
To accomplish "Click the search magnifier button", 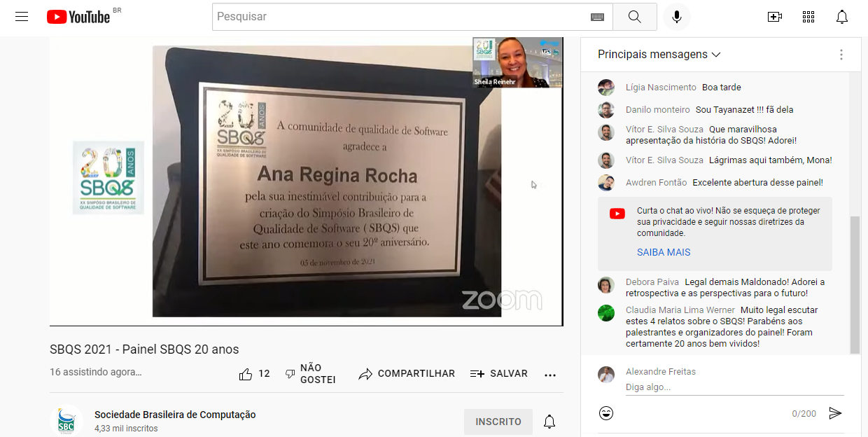I will point(634,17).
